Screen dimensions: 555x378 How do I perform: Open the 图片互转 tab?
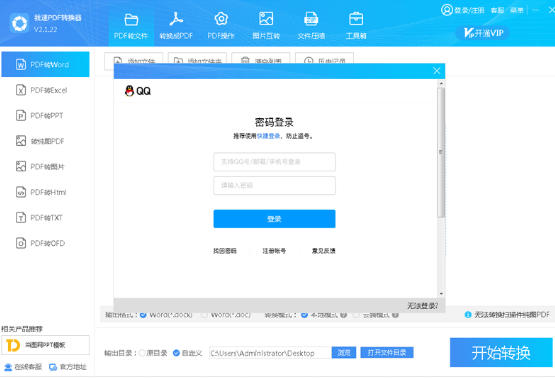tap(266, 26)
